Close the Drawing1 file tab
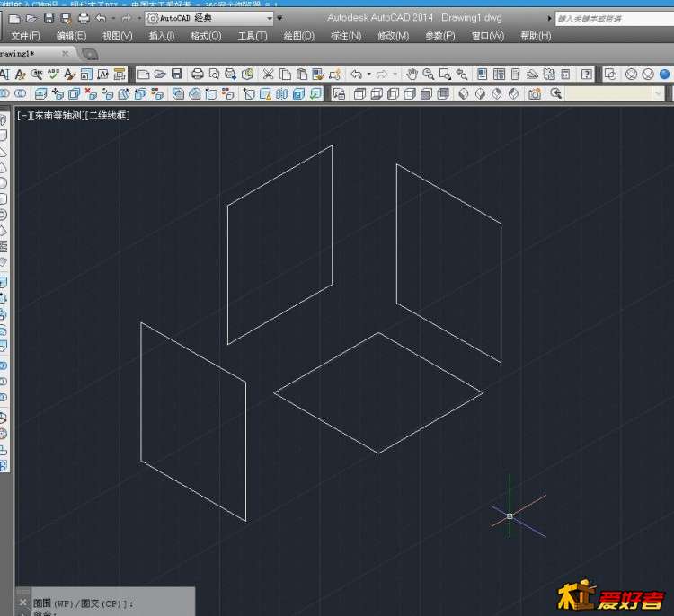 [x=65, y=53]
